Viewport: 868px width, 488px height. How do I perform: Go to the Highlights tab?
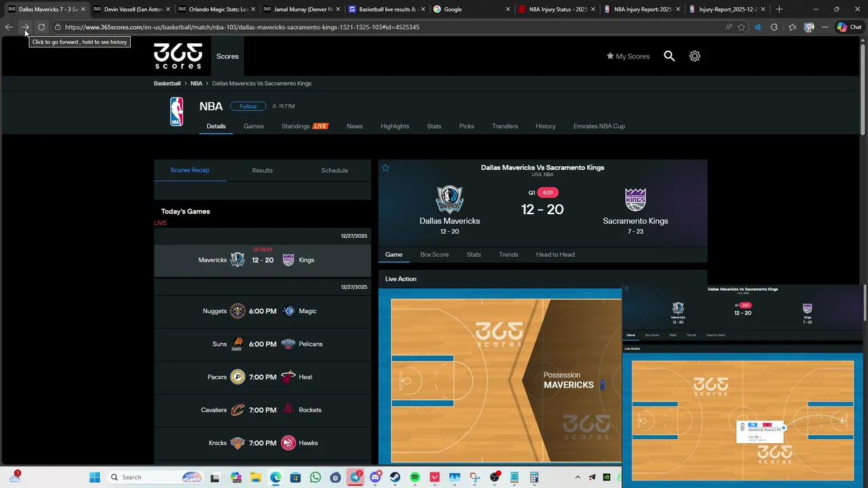point(395,126)
